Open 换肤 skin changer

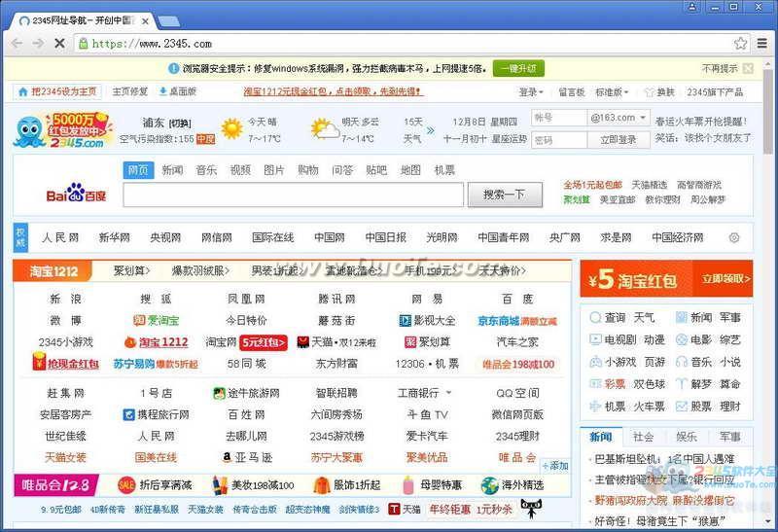(660, 91)
